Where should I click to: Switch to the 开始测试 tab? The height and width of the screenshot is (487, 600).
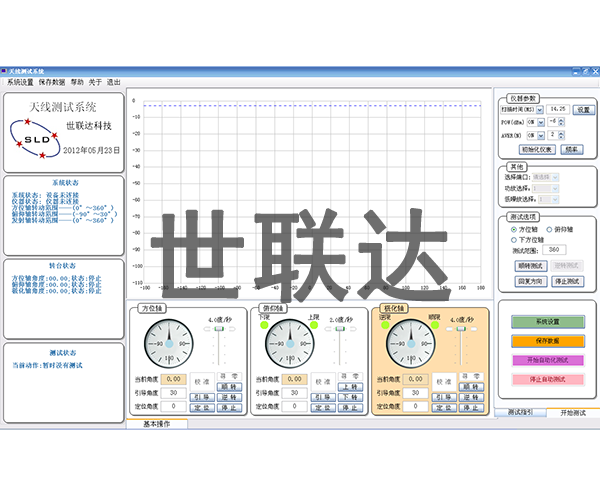(x=573, y=413)
